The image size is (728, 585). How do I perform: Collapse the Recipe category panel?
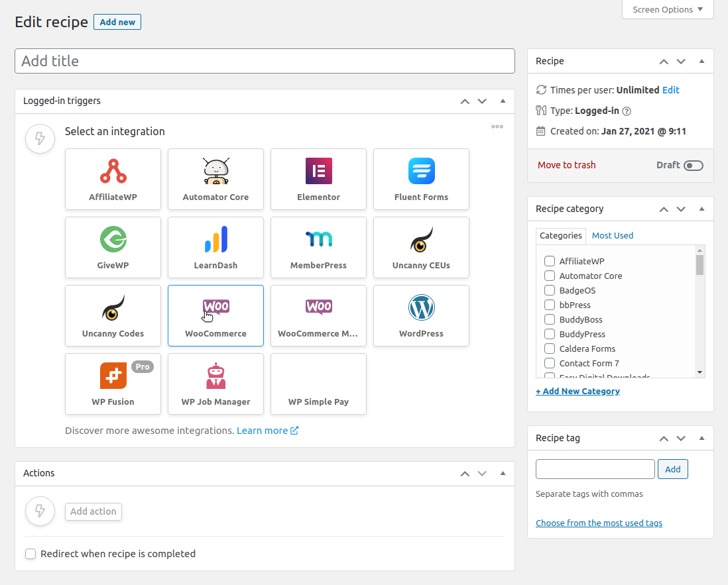click(701, 209)
